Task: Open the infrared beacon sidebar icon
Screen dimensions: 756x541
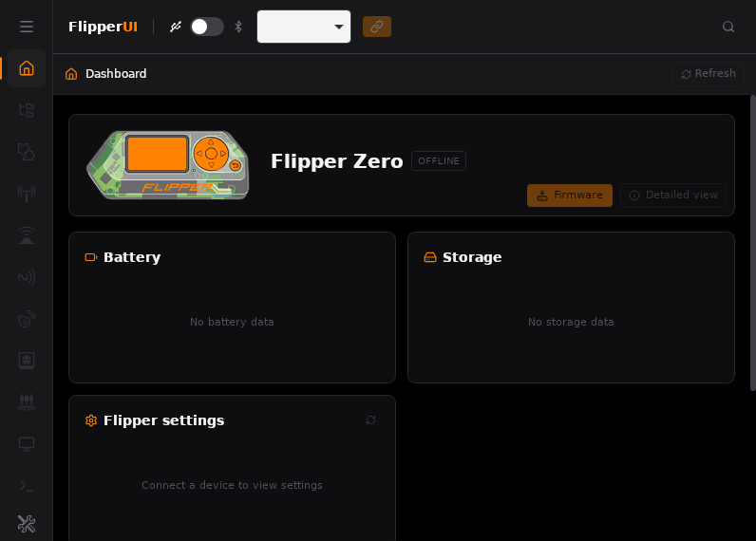Action: pos(27,235)
